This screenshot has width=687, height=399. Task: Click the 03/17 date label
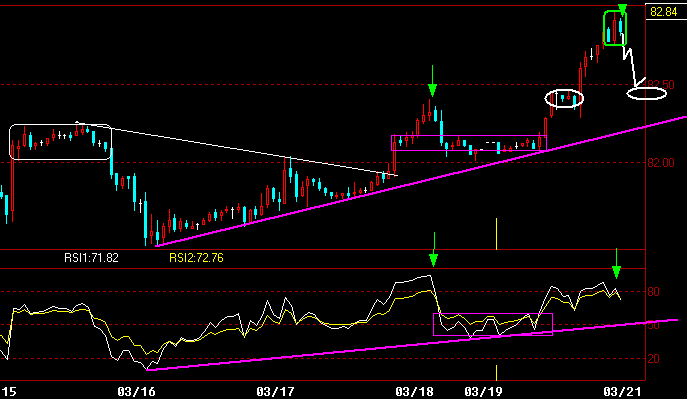276,392
